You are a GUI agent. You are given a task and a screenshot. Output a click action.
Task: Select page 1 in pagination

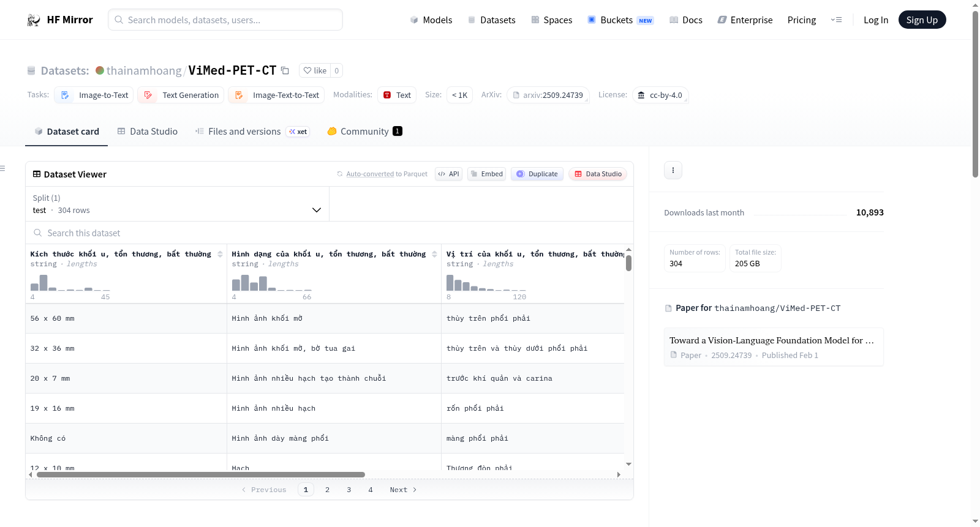(x=306, y=490)
